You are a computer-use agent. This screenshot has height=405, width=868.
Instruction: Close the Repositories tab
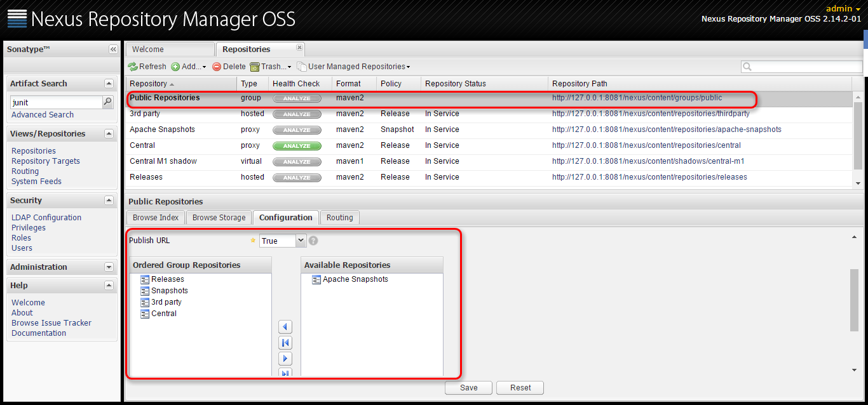coord(299,48)
